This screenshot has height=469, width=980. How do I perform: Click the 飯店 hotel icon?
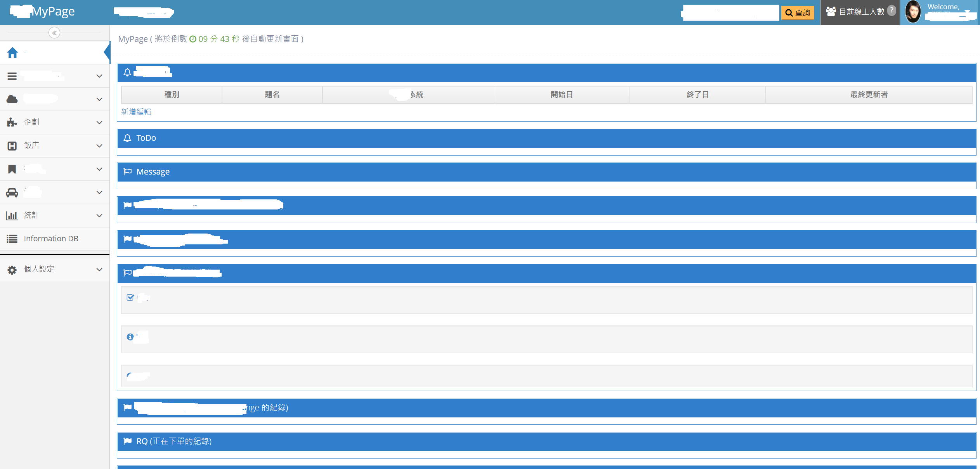12,145
